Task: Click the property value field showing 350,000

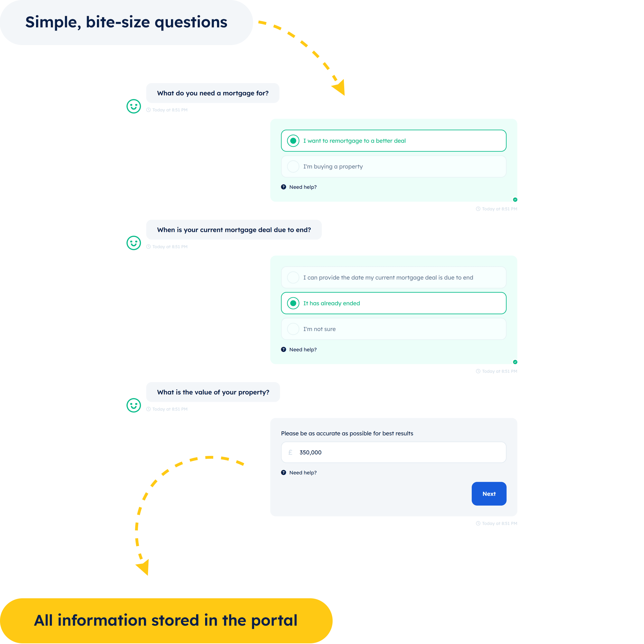Action: click(x=394, y=452)
